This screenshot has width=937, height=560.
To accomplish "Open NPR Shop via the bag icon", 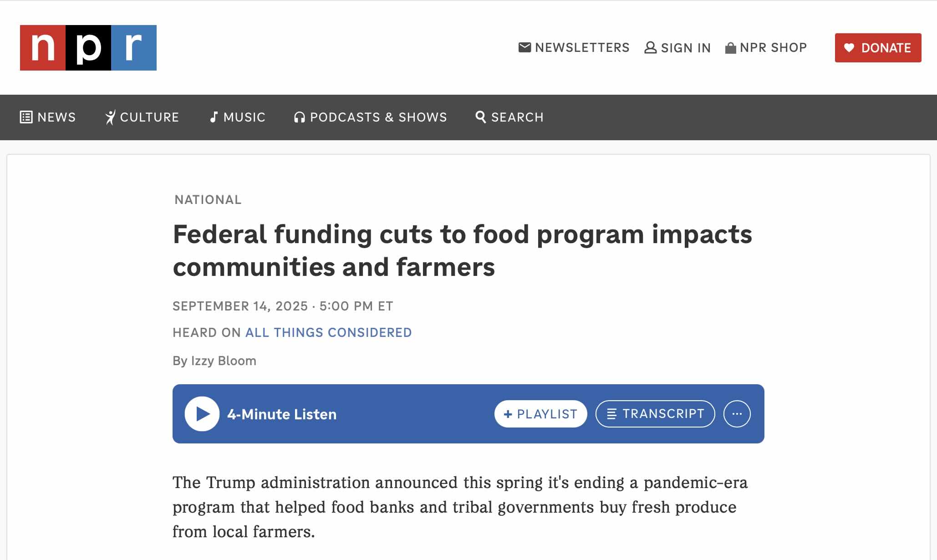I will [731, 47].
